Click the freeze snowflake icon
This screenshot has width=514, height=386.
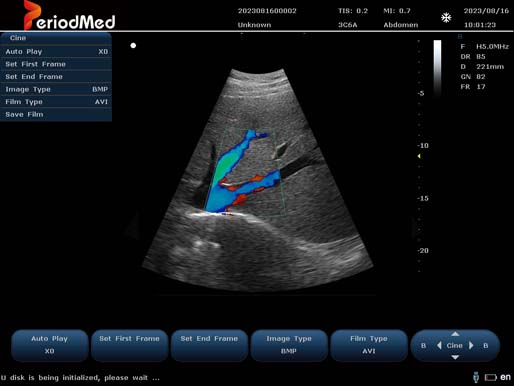(446, 18)
